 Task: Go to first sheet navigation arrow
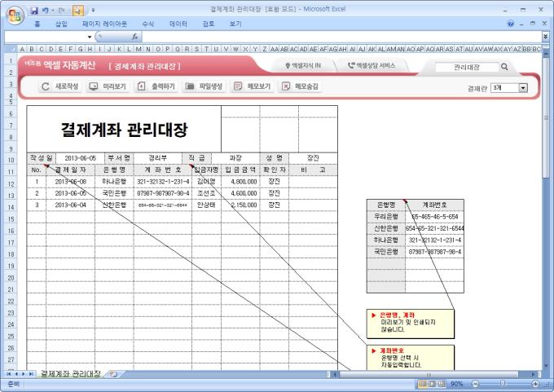(x=9, y=373)
